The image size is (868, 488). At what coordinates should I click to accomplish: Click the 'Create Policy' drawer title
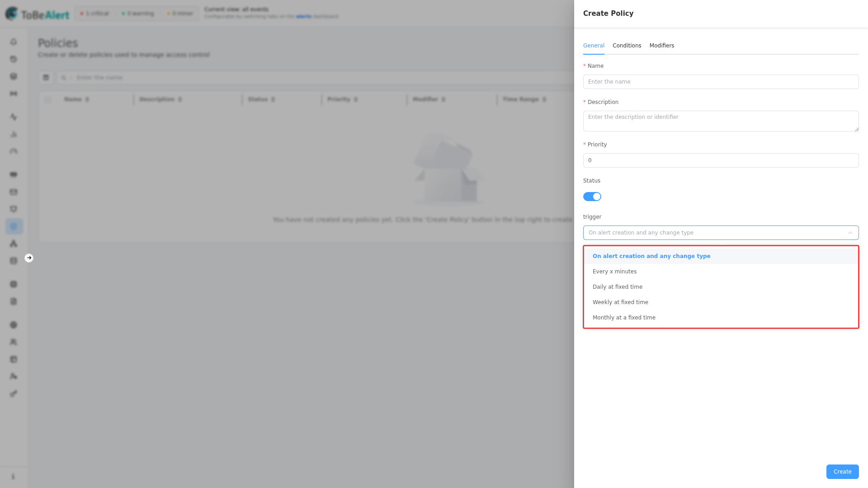[608, 14]
